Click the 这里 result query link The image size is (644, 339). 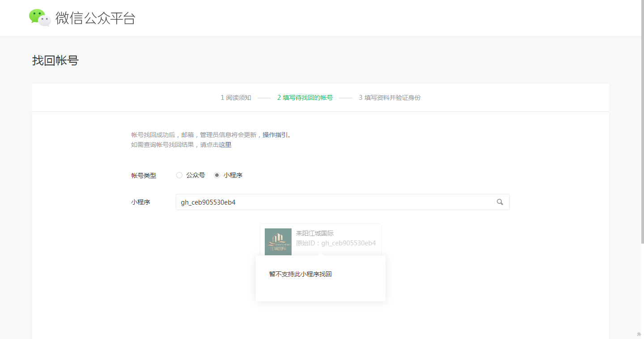point(225,145)
